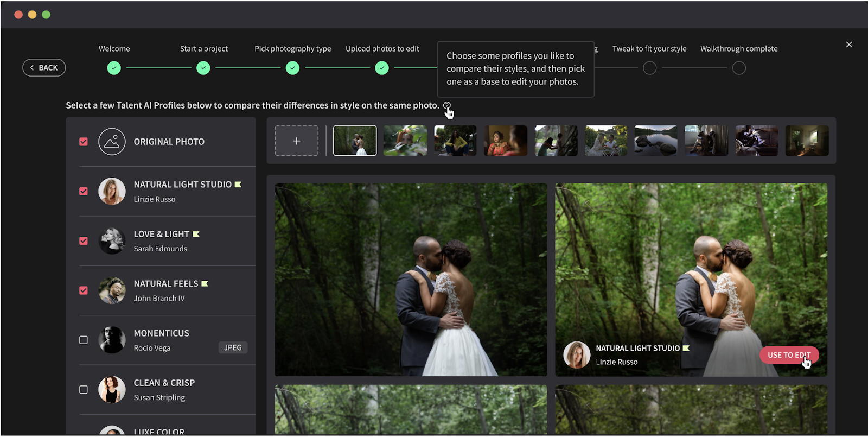Uncheck the ORIGINAL PHOTO checkbox
This screenshot has width=868, height=437.
[84, 142]
